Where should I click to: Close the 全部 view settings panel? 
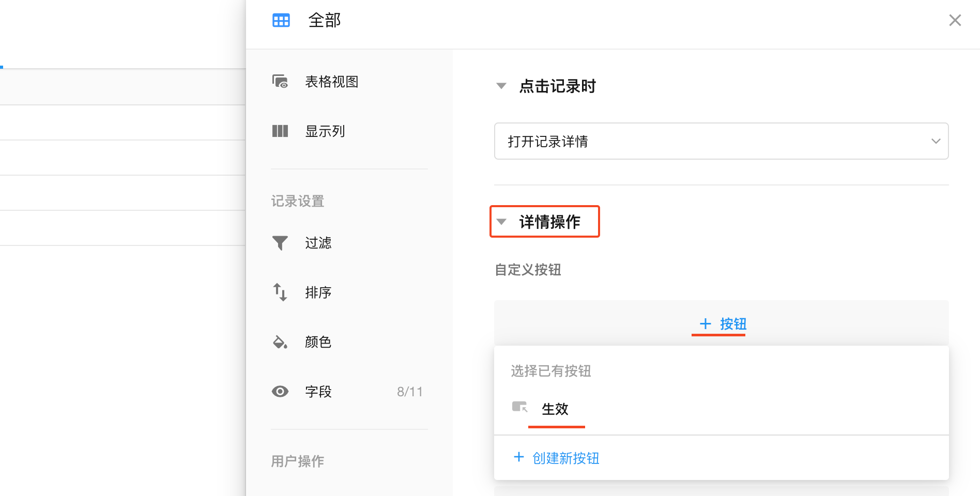tap(955, 20)
